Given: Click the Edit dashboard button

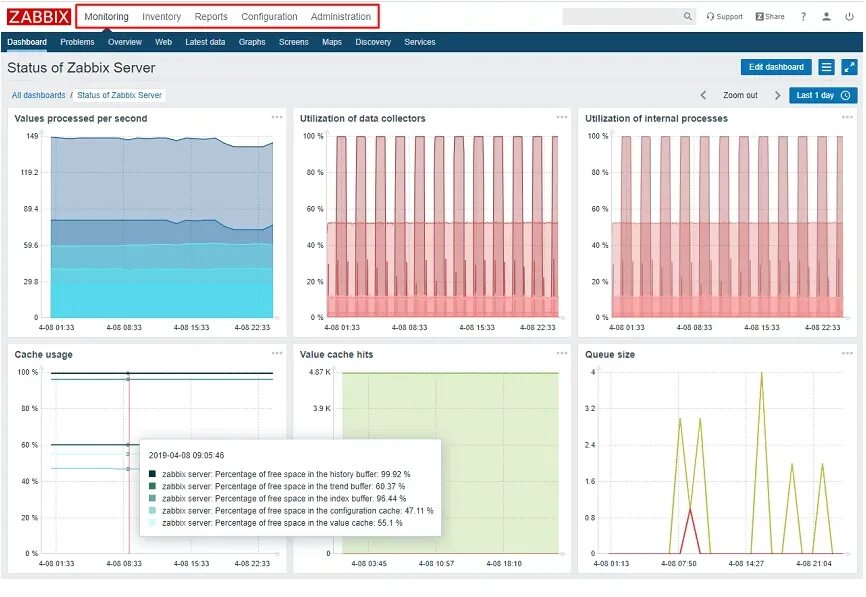Looking at the screenshot, I should (x=776, y=67).
